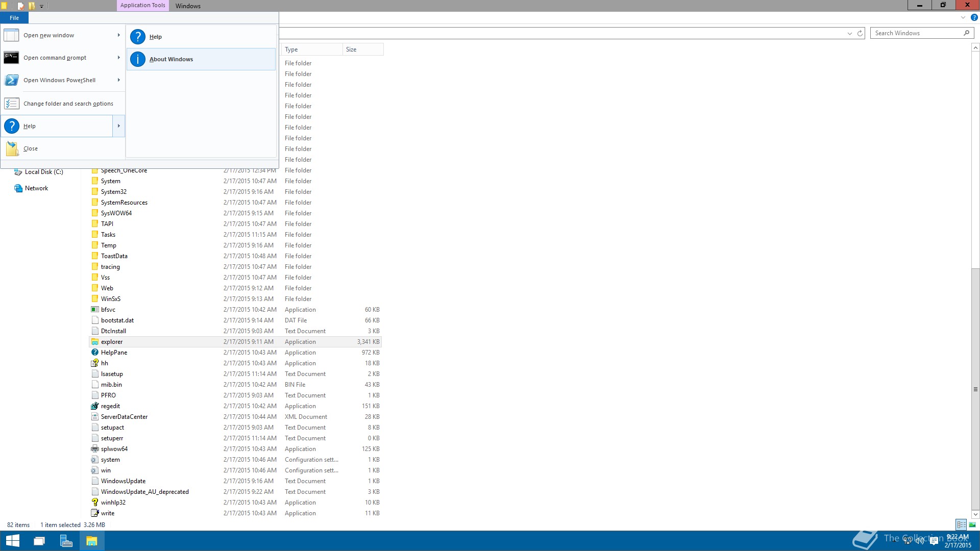Click in the Search Windows field
Screen dimensions: 980x551
[916, 33]
